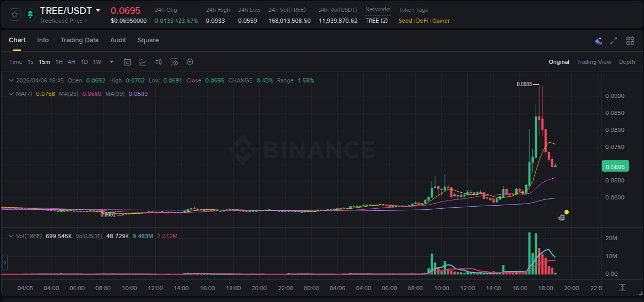644x302 pixels.
Task: Open the AI analysis sparkle icon
Action: (x=598, y=41)
